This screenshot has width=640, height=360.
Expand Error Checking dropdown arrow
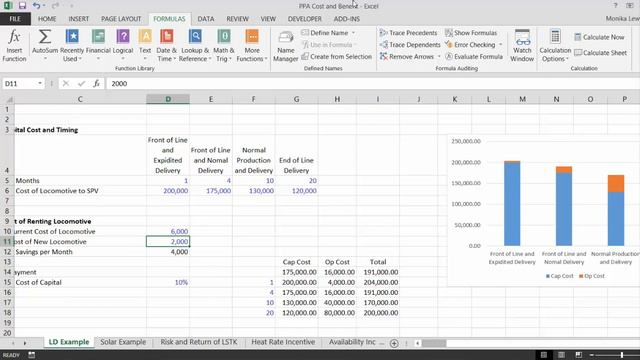[x=500, y=44]
